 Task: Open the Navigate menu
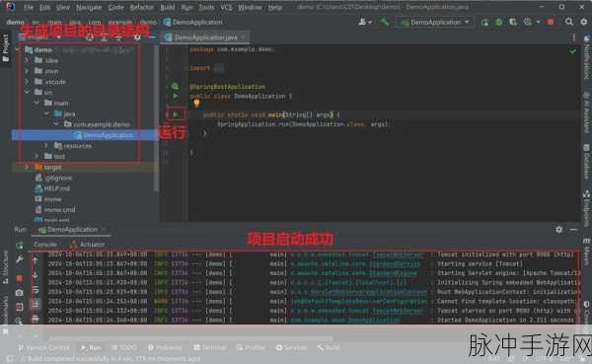coord(89,7)
